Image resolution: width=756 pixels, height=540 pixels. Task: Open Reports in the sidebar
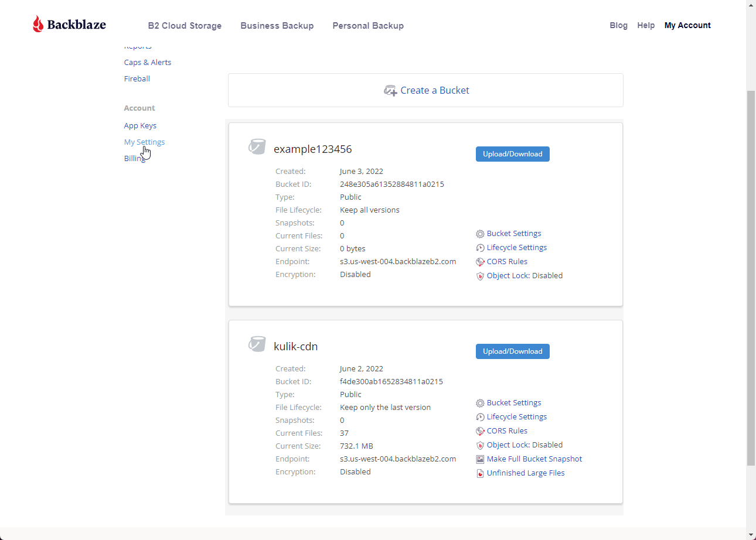click(x=138, y=46)
